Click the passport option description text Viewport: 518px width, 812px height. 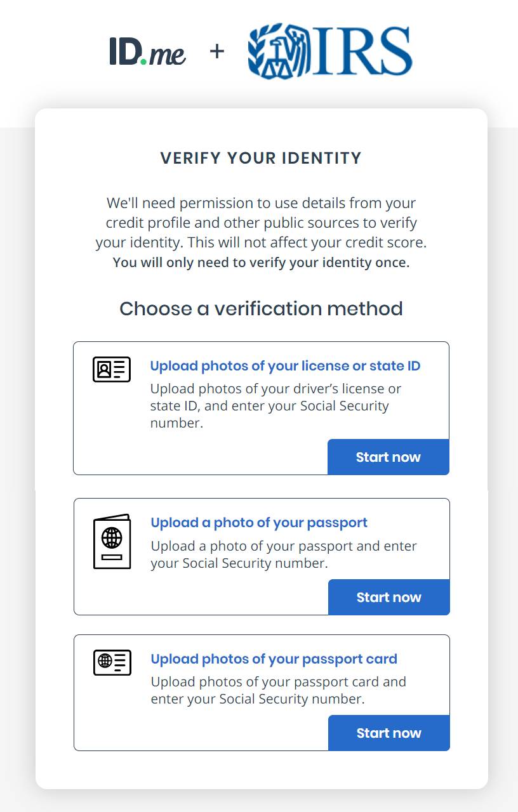click(283, 554)
